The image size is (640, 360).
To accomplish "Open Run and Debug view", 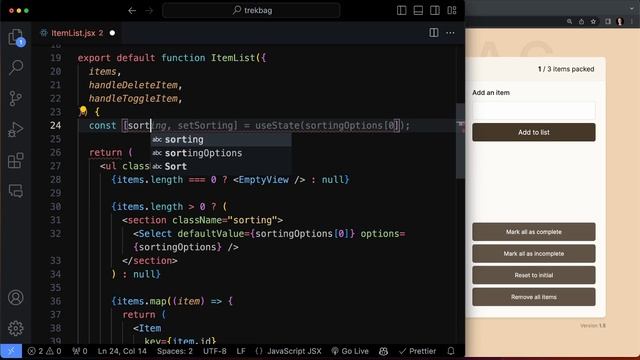I will [16, 129].
